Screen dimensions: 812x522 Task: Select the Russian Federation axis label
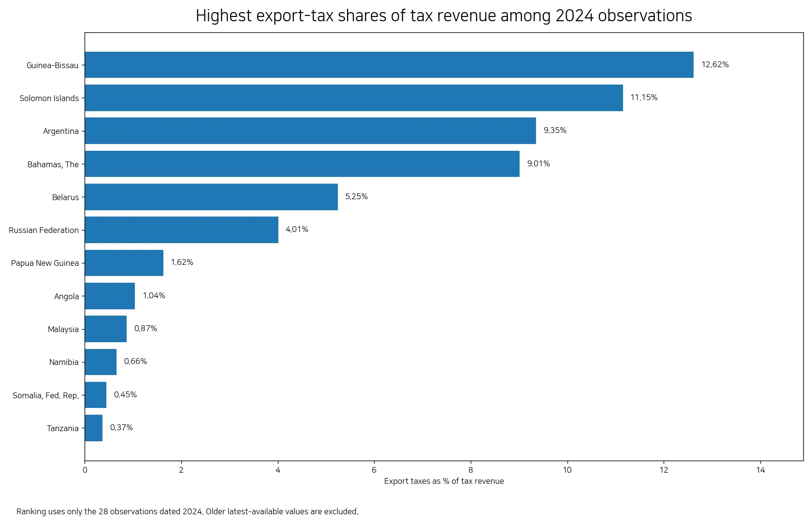coord(43,230)
